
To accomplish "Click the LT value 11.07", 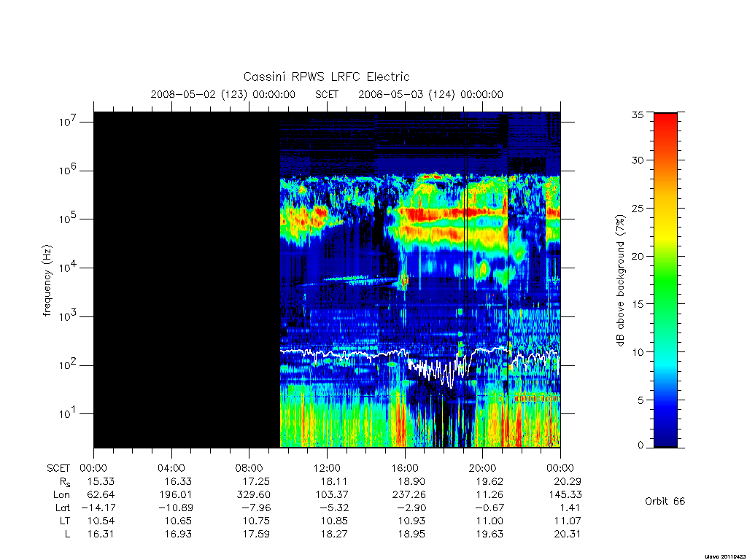I will [568, 521].
